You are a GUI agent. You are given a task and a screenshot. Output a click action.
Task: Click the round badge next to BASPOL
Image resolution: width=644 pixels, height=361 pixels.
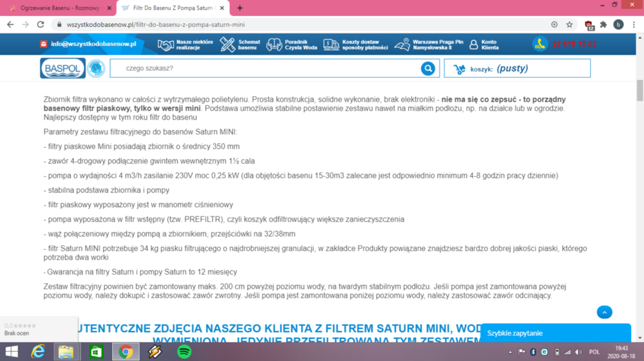pos(96,68)
